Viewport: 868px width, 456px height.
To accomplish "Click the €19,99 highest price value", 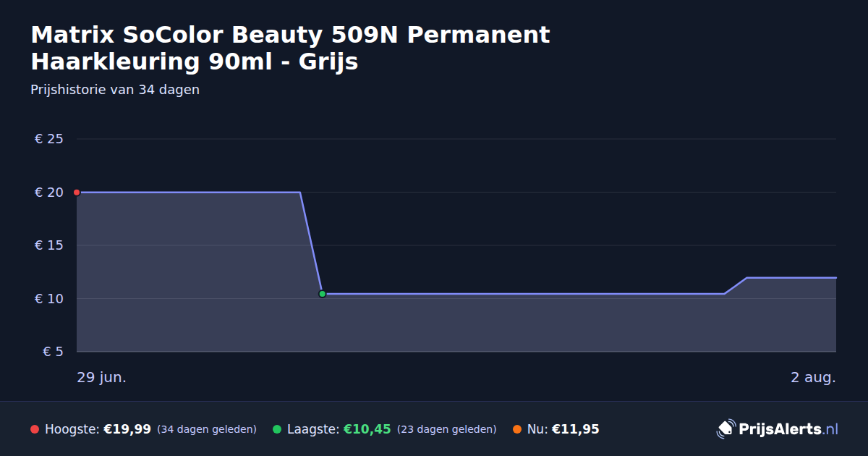I will coord(127,429).
